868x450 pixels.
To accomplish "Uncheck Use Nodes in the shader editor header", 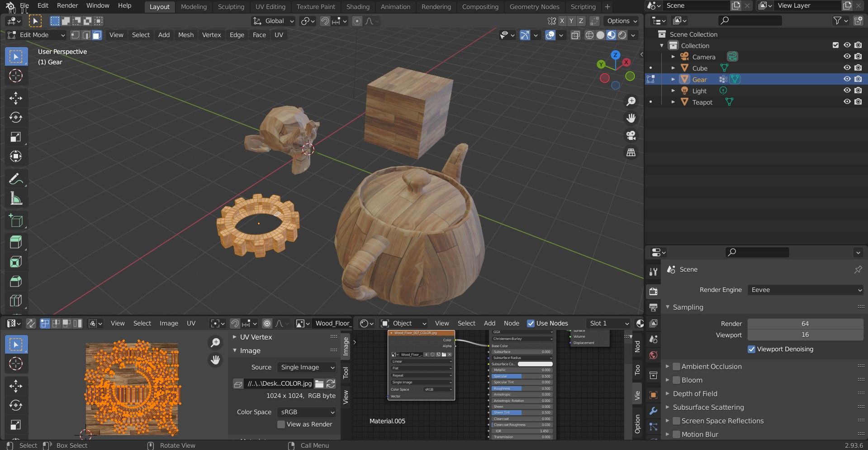I will 531,323.
